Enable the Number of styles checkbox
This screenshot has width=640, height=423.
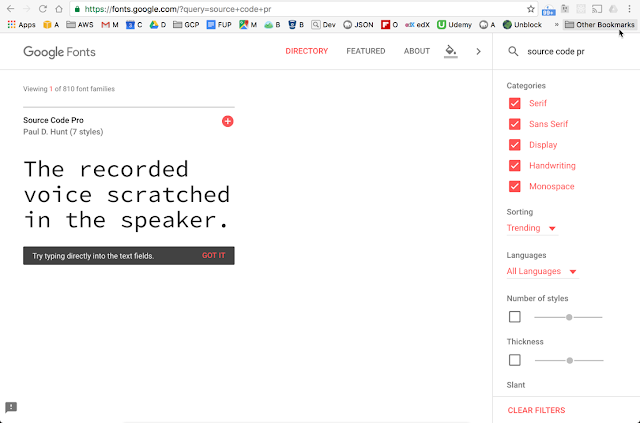click(x=514, y=317)
